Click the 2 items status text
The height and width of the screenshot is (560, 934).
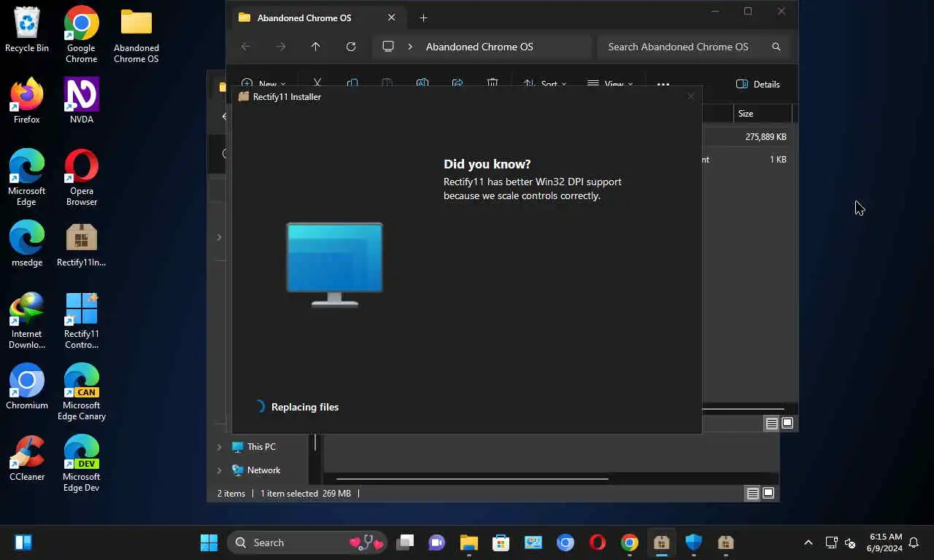pos(231,494)
